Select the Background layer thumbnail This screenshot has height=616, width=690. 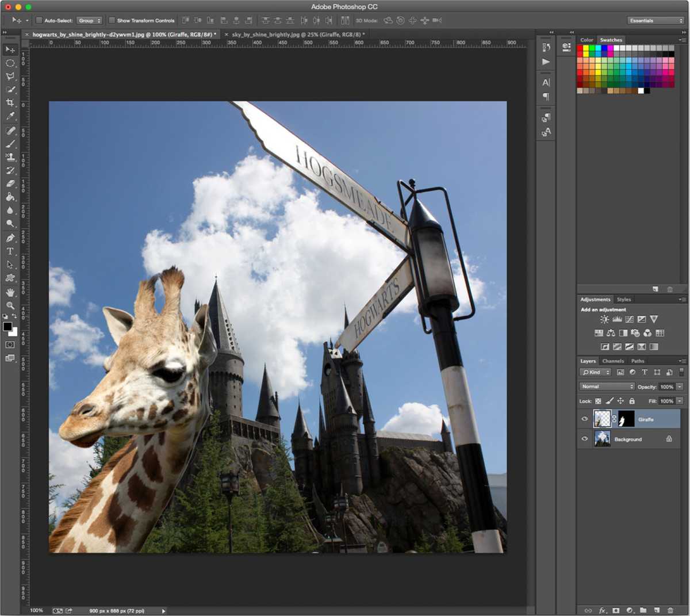(x=603, y=439)
